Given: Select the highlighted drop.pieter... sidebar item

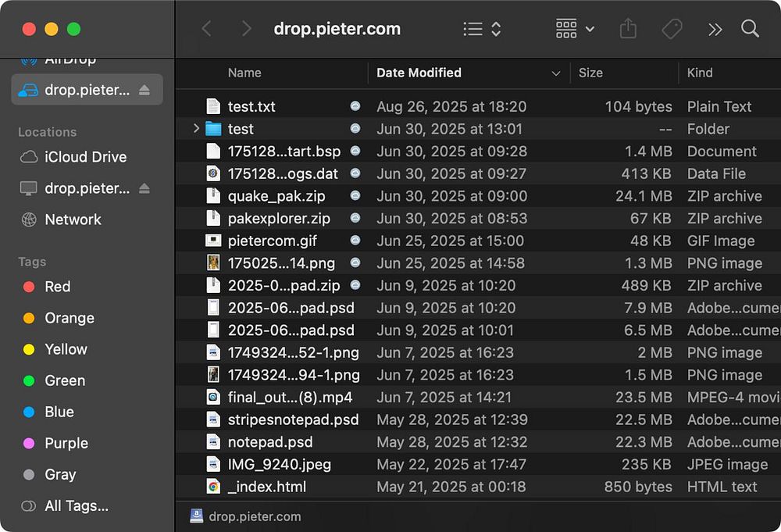Looking at the screenshot, I should tap(87, 90).
